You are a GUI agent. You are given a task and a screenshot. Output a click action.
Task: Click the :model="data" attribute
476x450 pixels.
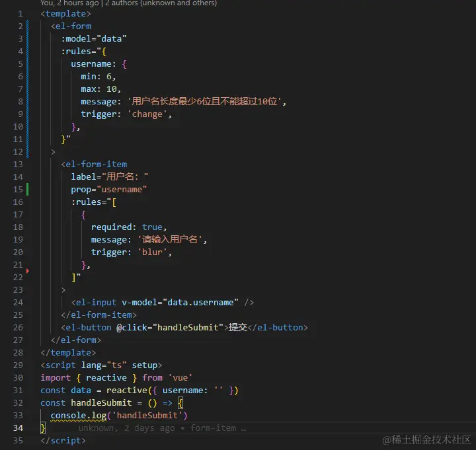click(x=94, y=39)
